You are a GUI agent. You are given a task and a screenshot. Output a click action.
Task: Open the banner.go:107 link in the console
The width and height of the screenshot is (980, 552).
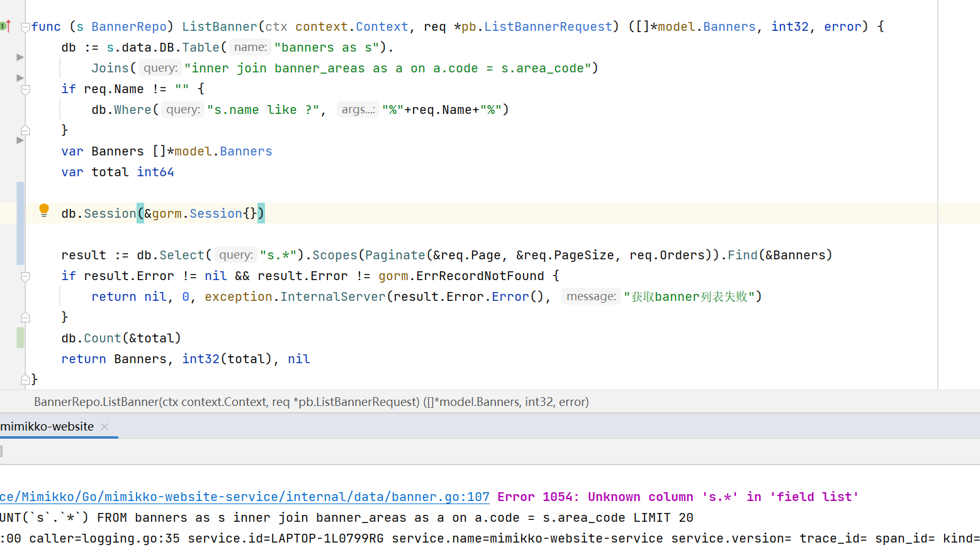pyautogui.click(x=244, y=497)
